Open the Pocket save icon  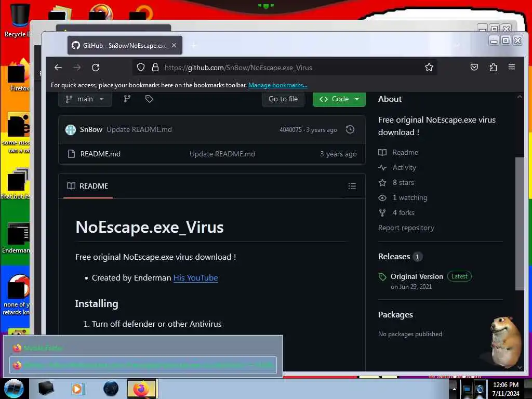click(474, 67)
